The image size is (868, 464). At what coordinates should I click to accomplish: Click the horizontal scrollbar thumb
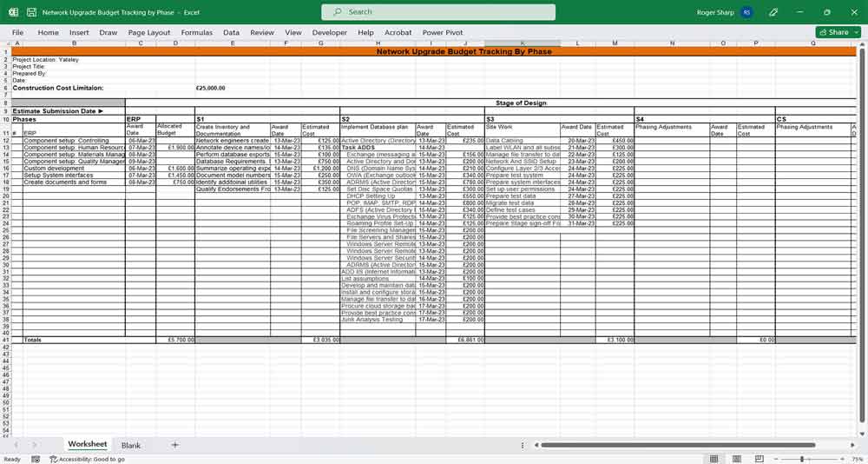678,445
